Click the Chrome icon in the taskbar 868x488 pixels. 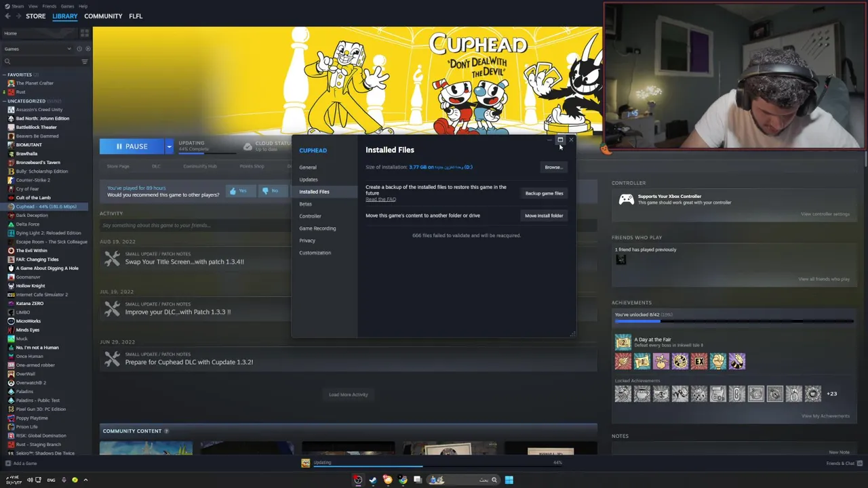pos(403,480)
